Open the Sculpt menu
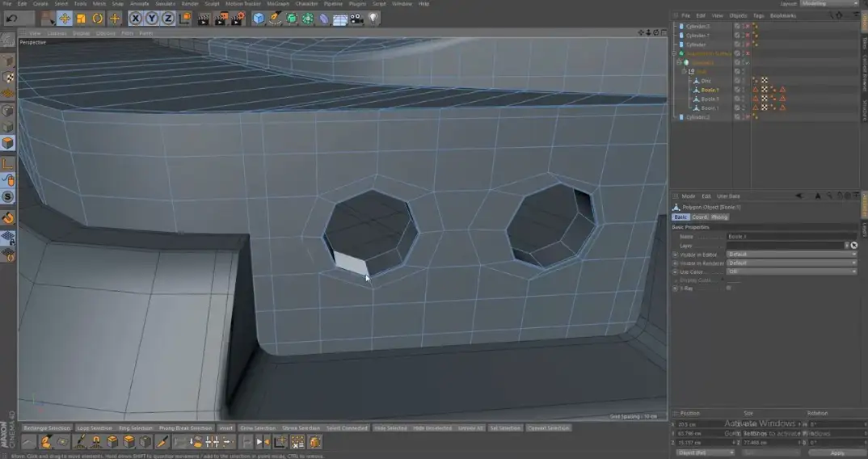This screenshot has width=868, height=459. [212, 3]
